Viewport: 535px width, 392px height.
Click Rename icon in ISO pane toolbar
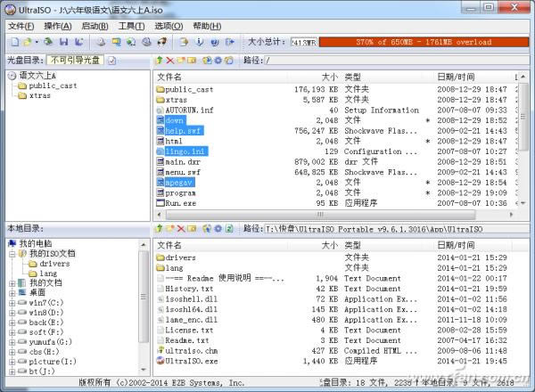coord(192,61)
